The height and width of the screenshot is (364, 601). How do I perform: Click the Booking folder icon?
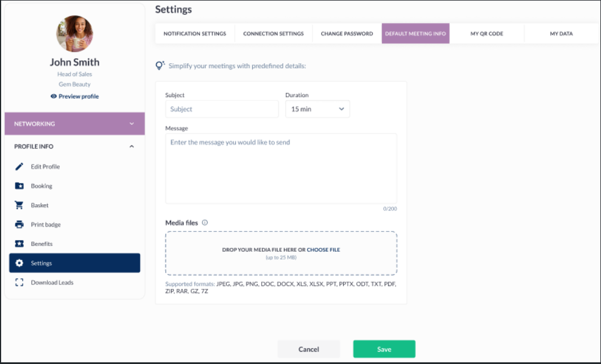19,186
